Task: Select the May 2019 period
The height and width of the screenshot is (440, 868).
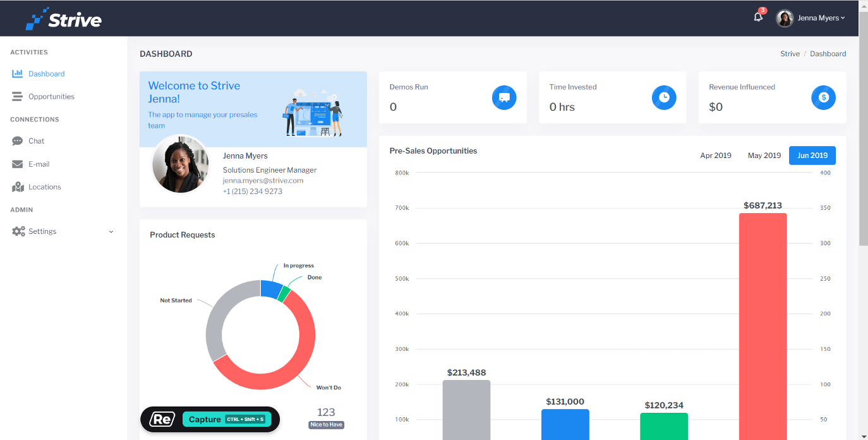Action: point(764,155)
